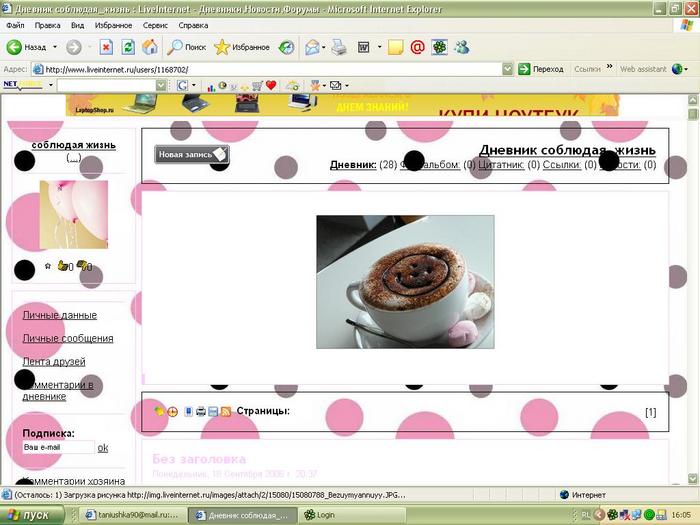This screenshot has height=525, width=700.
Task: Open the Личные сообщения link
Action: [68, 338]
